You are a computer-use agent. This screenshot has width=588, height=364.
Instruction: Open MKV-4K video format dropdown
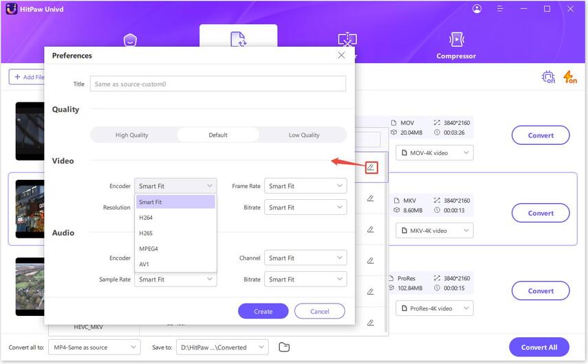point(435,230)
